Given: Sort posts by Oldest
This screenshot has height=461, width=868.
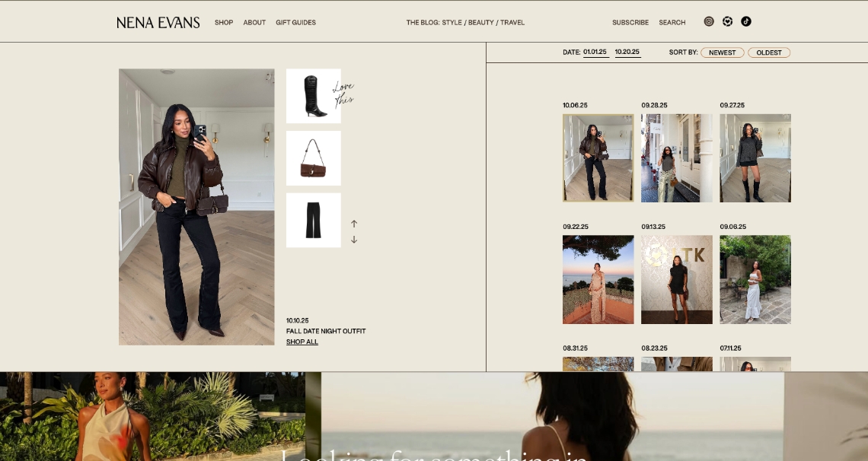Looking at the screenshot, I should (769, 52).
